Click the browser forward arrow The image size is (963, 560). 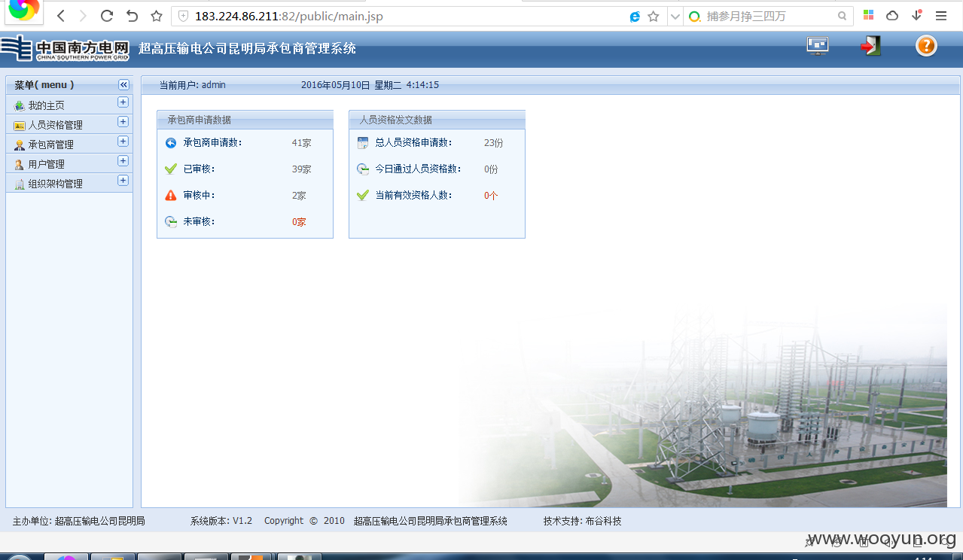point(83,16)
